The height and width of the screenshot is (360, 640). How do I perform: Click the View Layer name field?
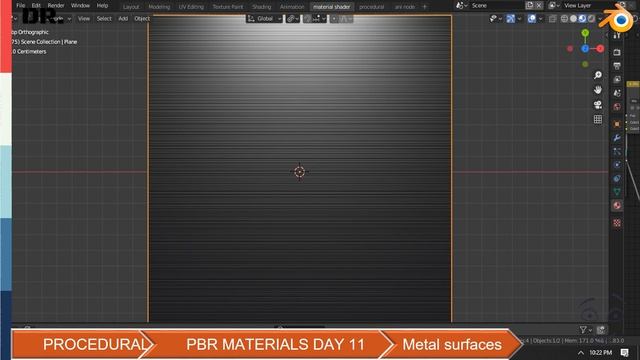(x=588, y=5)
